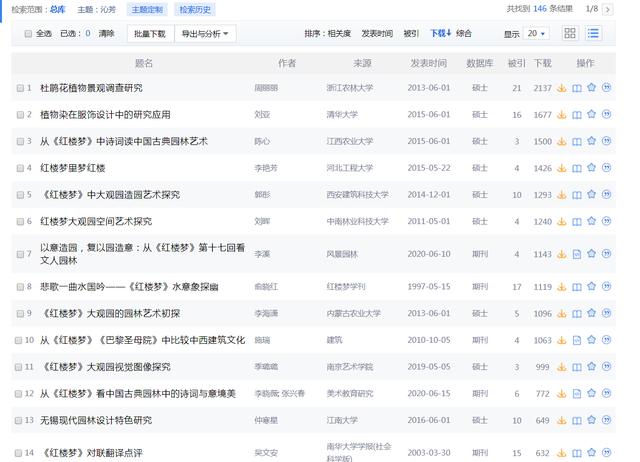Sort results by 相关度
640x462 pixels.
pyautogui.click(x=339, y=33)
